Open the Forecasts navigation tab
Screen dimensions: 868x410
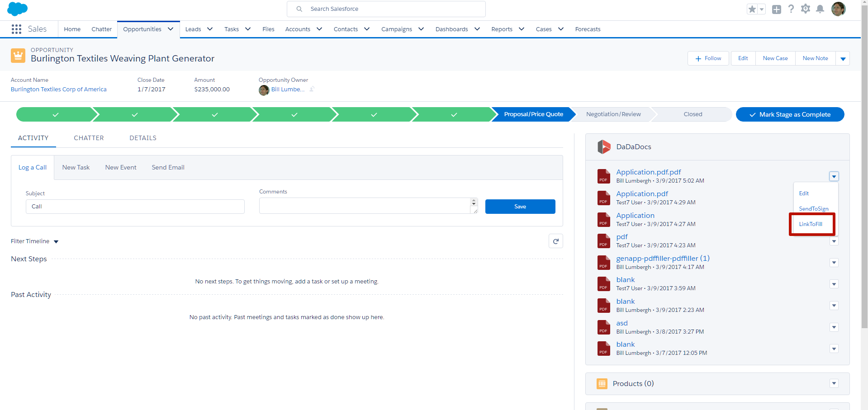[588, 29]
